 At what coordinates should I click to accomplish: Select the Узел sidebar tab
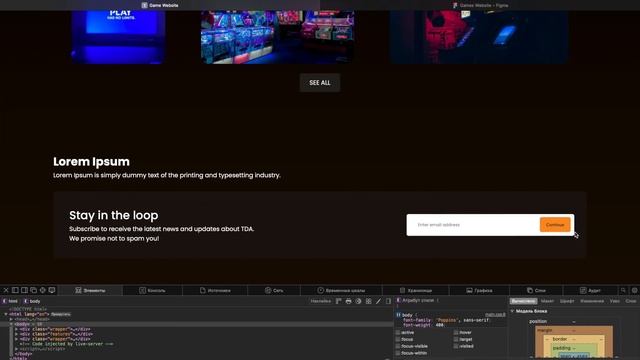(x=615, y=301)
